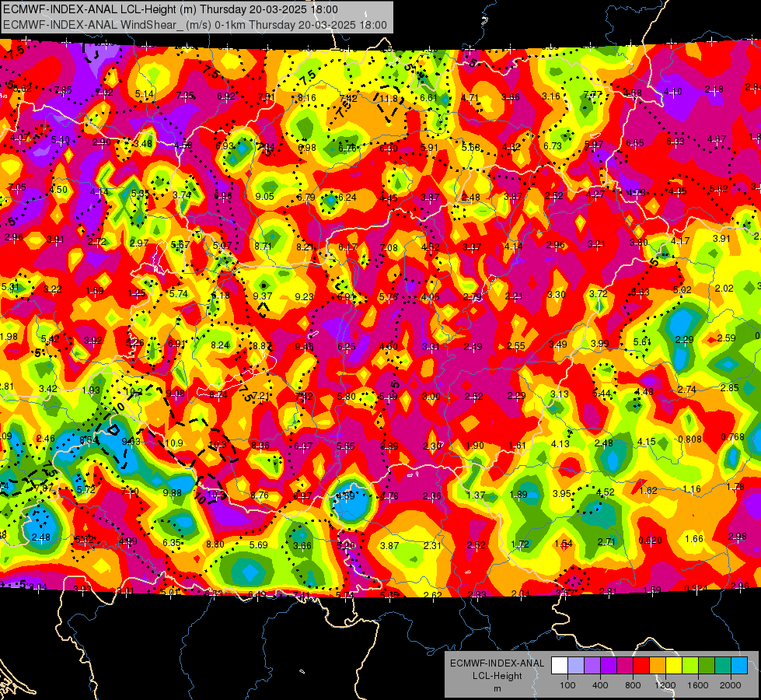The height and width of the screenshot is (700, 761).
Task: Click the wind shear value 1.89
Action: 518,495
